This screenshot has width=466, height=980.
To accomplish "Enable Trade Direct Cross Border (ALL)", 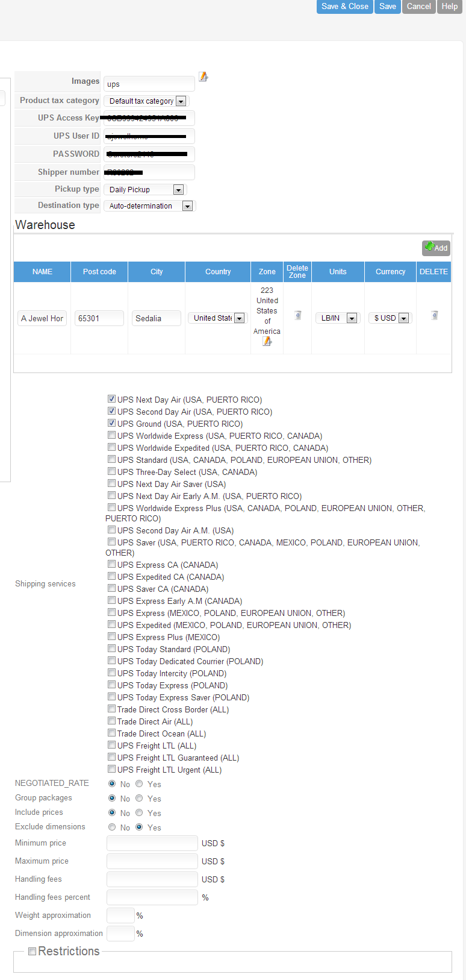I will pos(111,709).
